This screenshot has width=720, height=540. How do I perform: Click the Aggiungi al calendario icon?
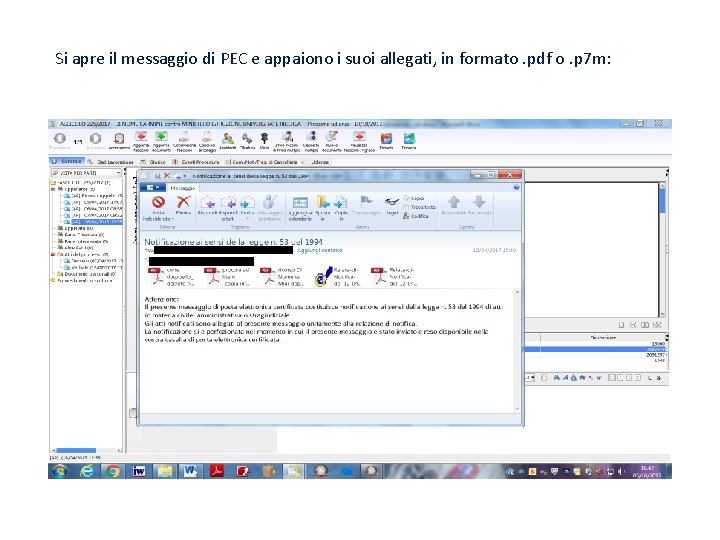(x=300, y=202)
